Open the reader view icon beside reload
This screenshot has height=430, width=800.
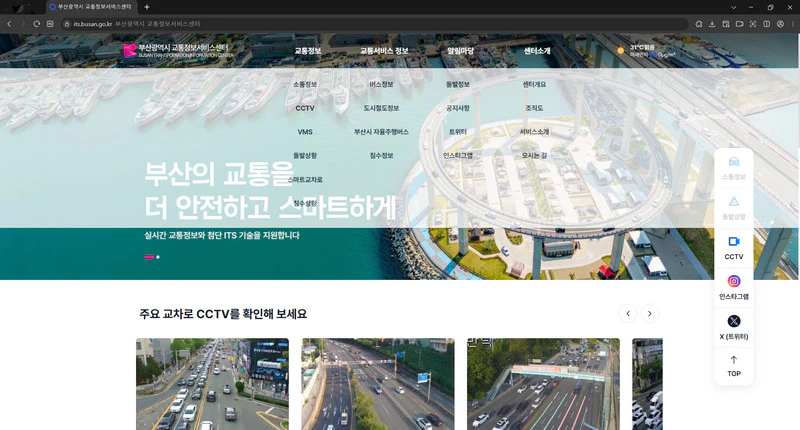click(50, 24)
